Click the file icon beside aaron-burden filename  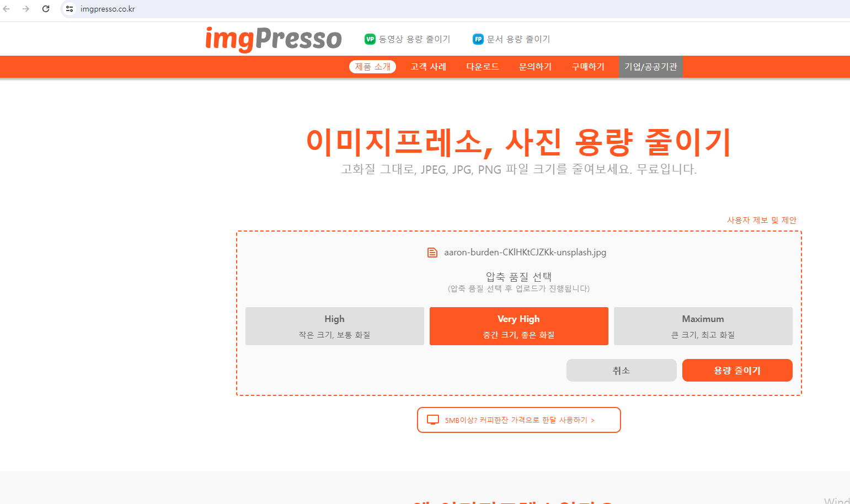[x=432, y=253]
